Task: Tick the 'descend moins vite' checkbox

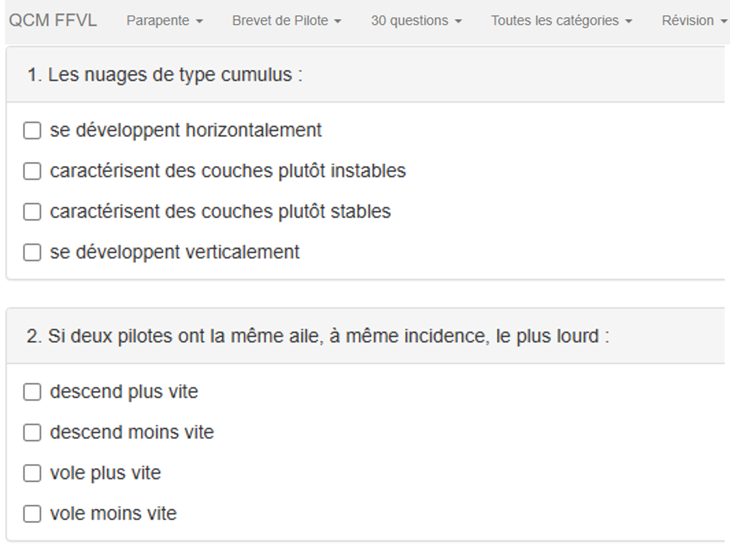Action: [32, 432]
